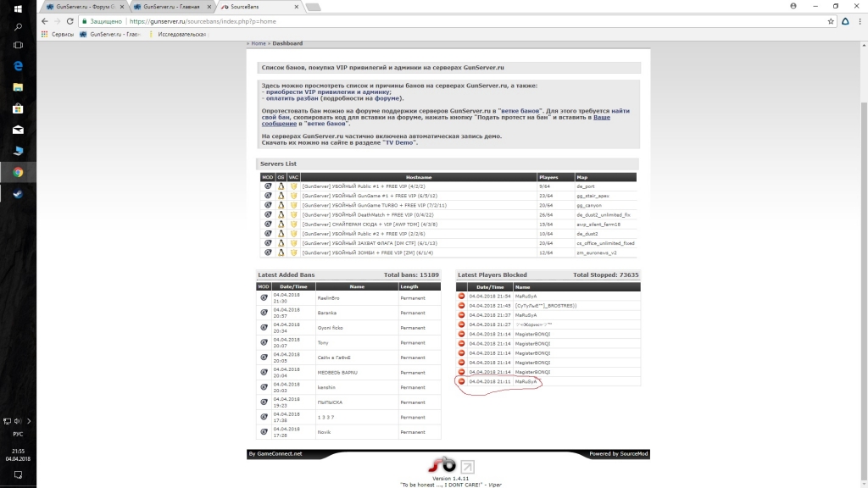Click the bookmark star in address bar
The height and width of the screenshot is (488, 868).
(837, 21)
